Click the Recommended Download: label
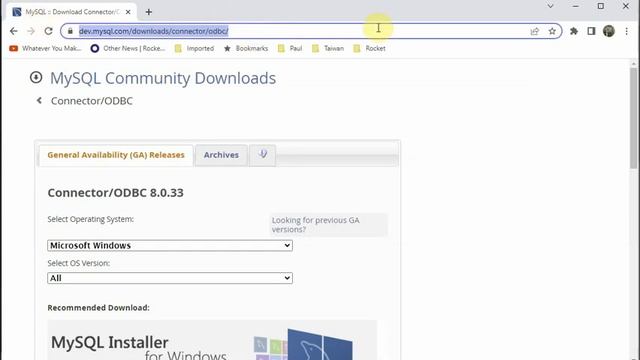640x360 pixels. click(x=98, y=308)
